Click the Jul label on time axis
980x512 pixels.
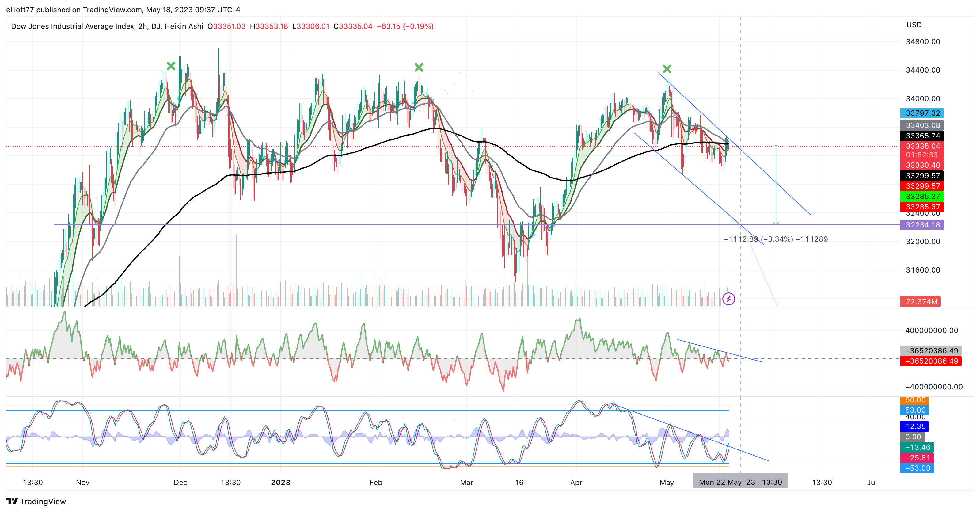872,482
